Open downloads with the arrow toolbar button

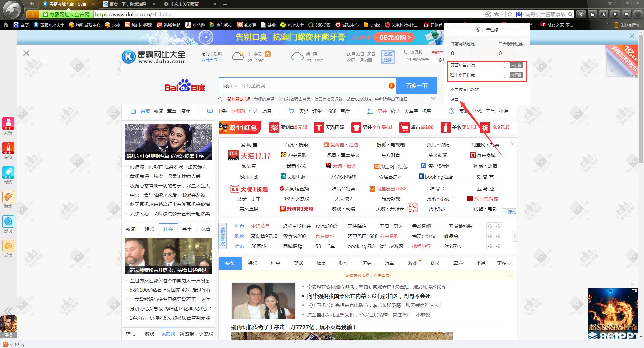tap(615, 14)
